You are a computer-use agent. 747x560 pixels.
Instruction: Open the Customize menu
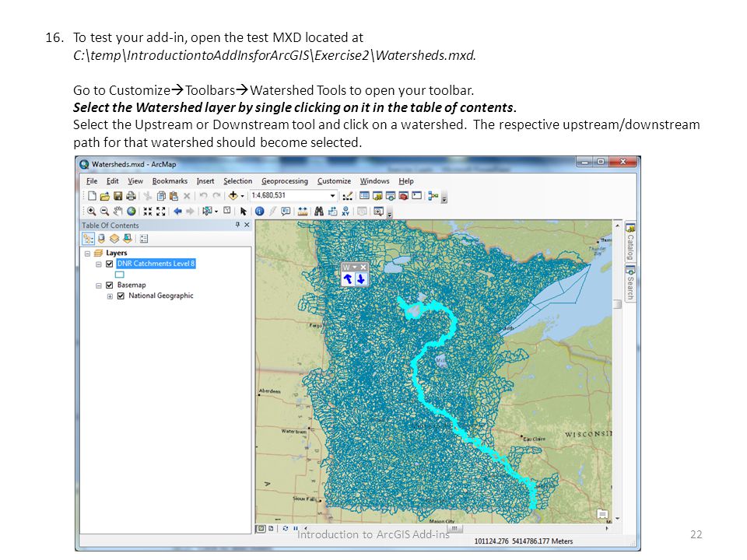334,181
